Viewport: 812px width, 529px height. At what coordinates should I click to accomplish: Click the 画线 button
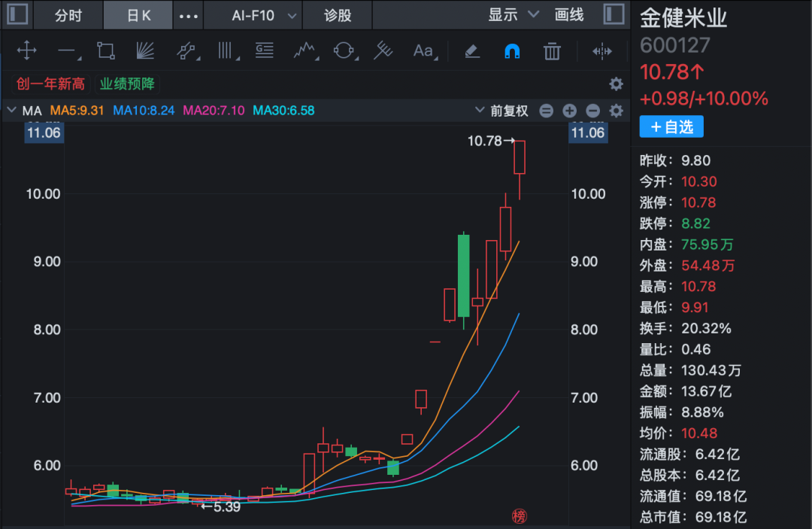point(569,15)
